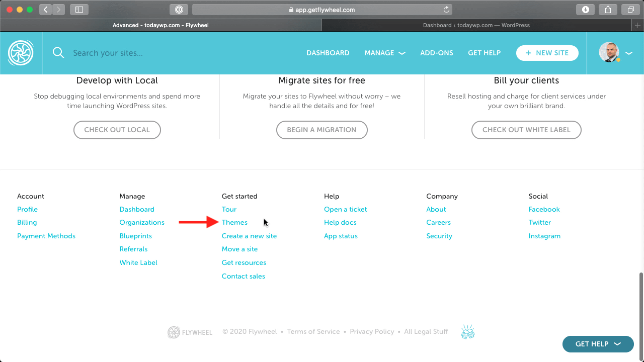Open the Themes link
The image size is (644, 362).
[234, 222]
